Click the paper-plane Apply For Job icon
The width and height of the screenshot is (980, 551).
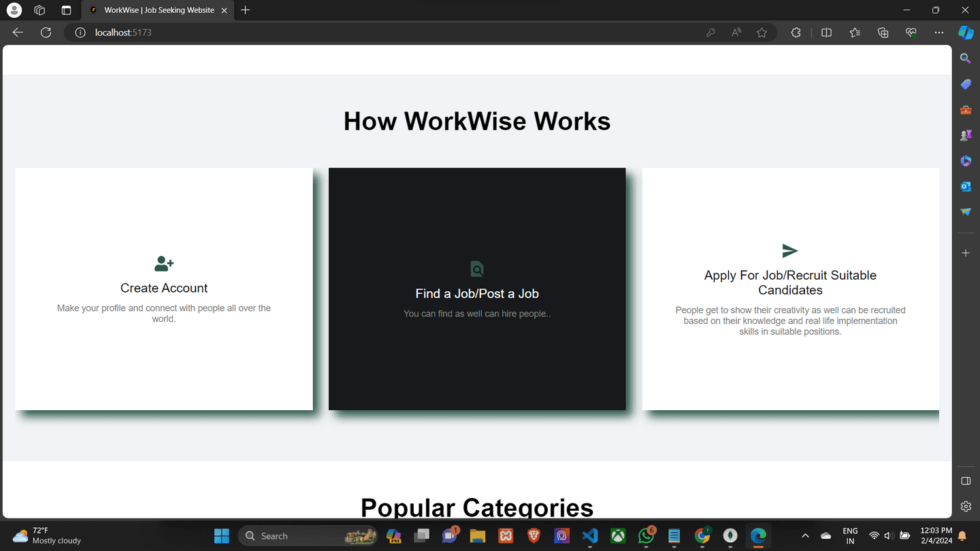coord(790,251)
